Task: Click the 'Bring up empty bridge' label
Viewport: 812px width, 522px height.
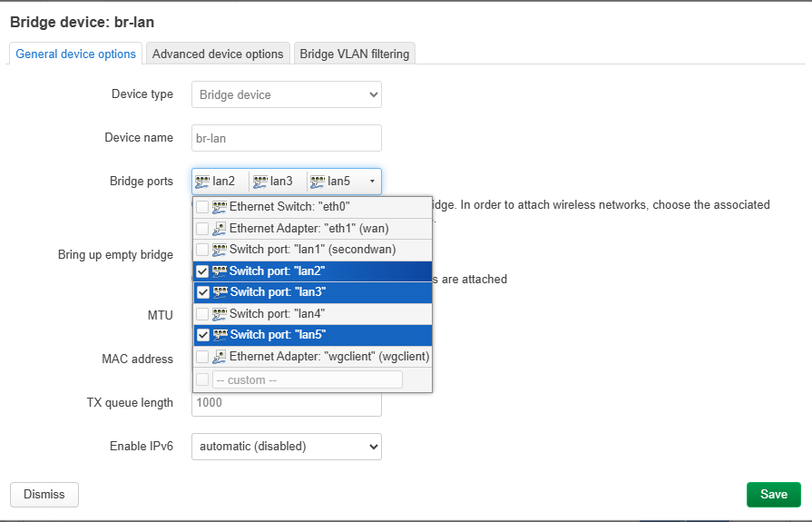Action: click(x=115, y=255)
